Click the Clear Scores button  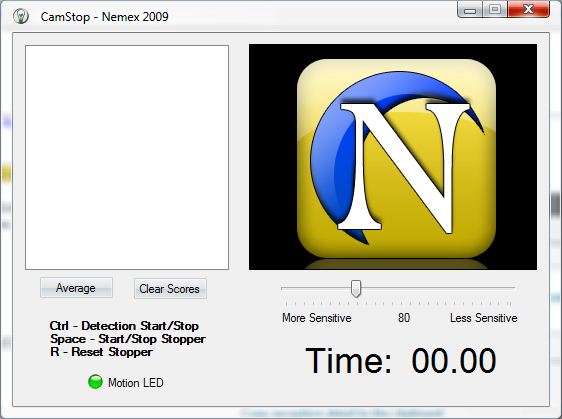point(170,289)
